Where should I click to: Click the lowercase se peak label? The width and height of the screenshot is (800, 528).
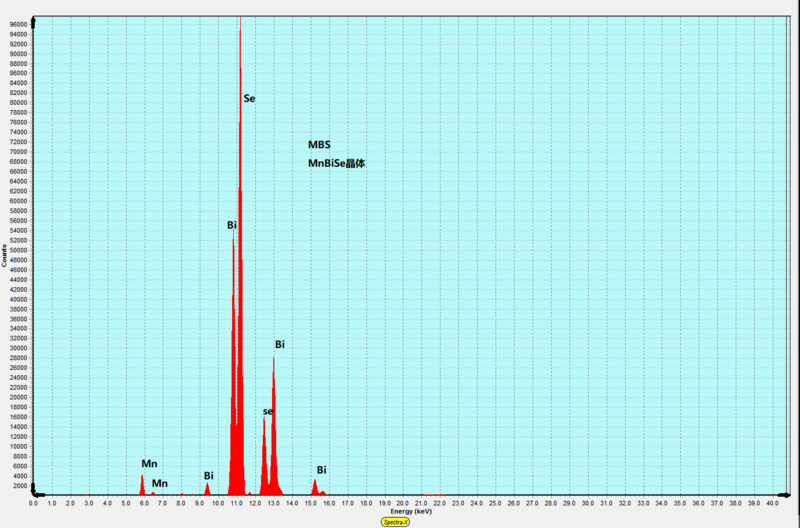(x=268, y=411)
